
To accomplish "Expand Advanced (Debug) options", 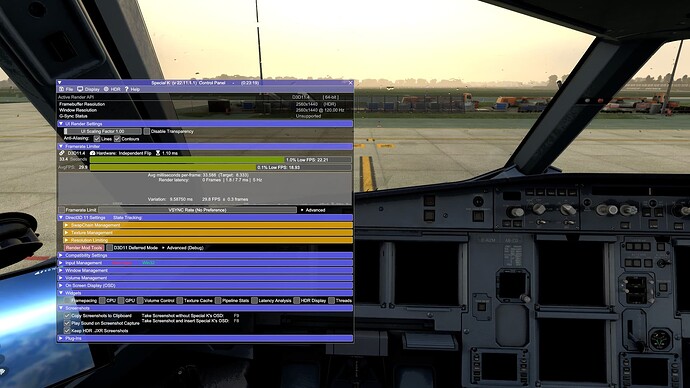I will pyautogui.click(x=182, y=248).
